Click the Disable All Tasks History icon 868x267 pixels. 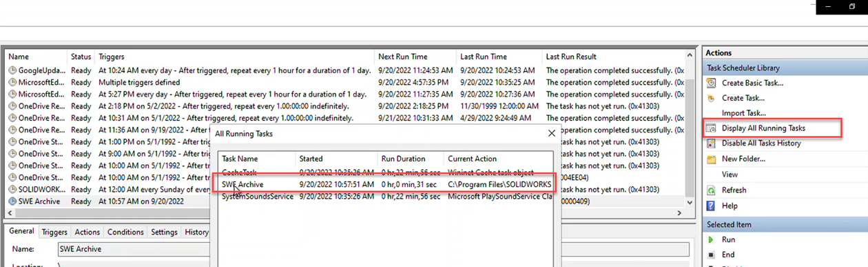point(712,144)
